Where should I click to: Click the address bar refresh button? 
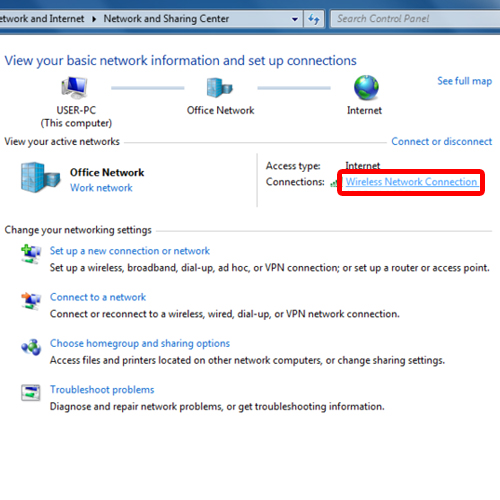(x=314, y=19)
